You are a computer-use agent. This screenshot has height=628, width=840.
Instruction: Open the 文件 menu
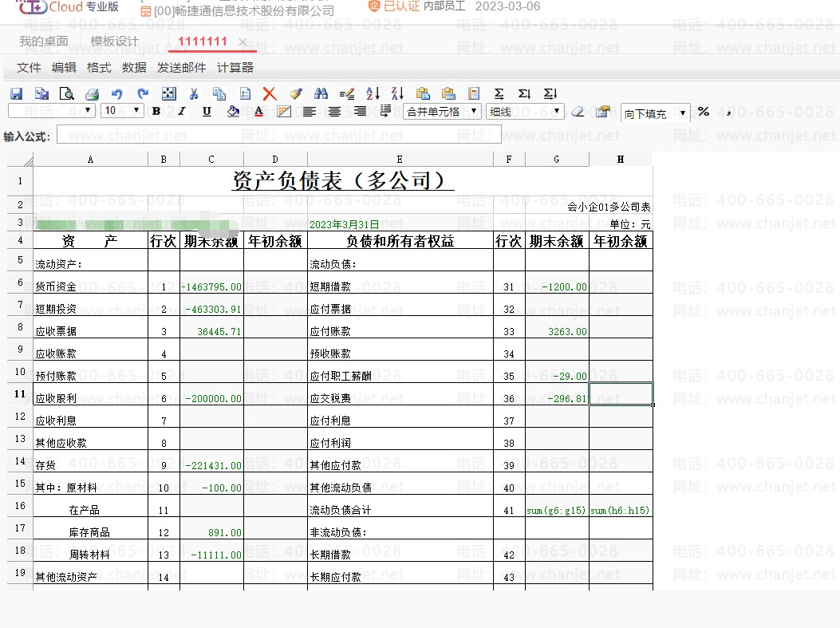click(x=29, y=68)
